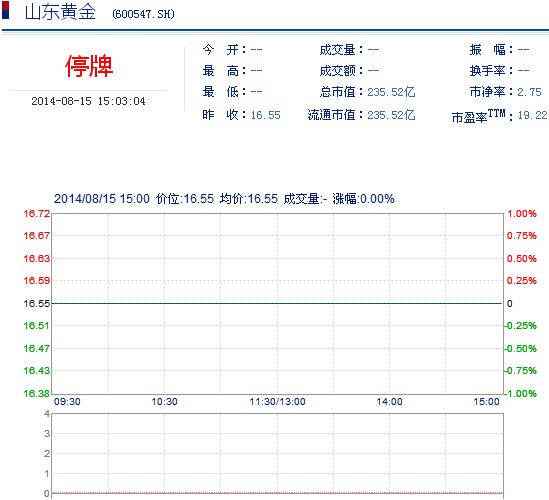This screenshot has height=500, width=549.
Task: Click the 成交量 label in the stats
Action: [338, 50]
